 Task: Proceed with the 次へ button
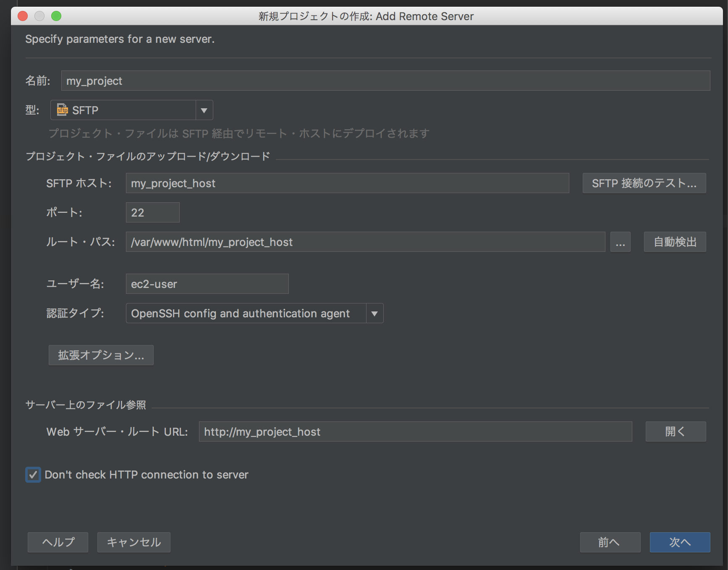(679, 542)
